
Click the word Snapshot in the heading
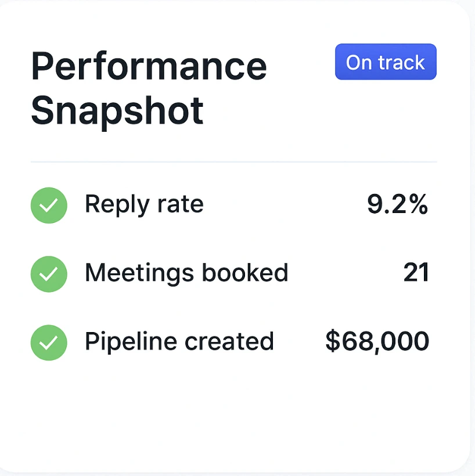click(117, 111)
